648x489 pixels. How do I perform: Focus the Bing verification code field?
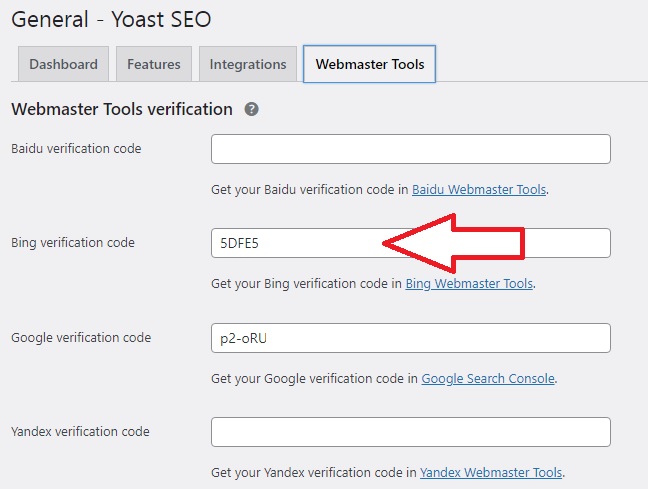(411, 243)
